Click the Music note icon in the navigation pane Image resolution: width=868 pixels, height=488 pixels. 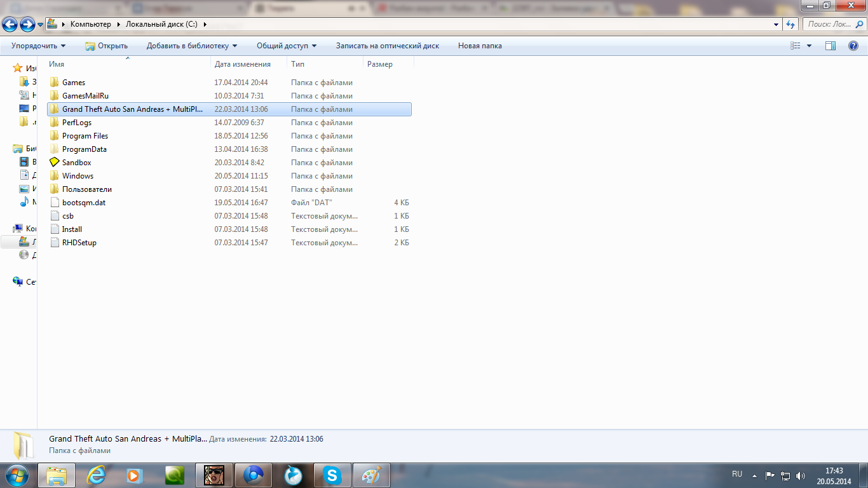tap(24, 202)
